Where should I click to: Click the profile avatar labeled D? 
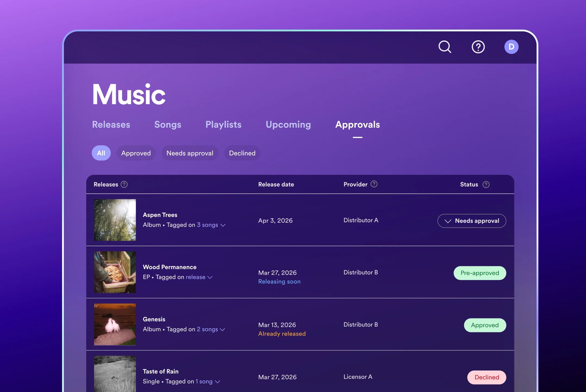point(511,47)
